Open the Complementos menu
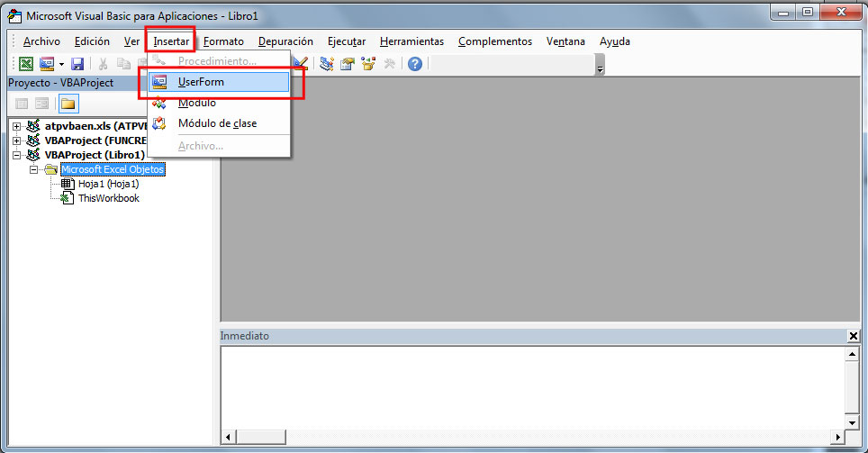Screen dimensions: 868x453 [x=495, y=41]
